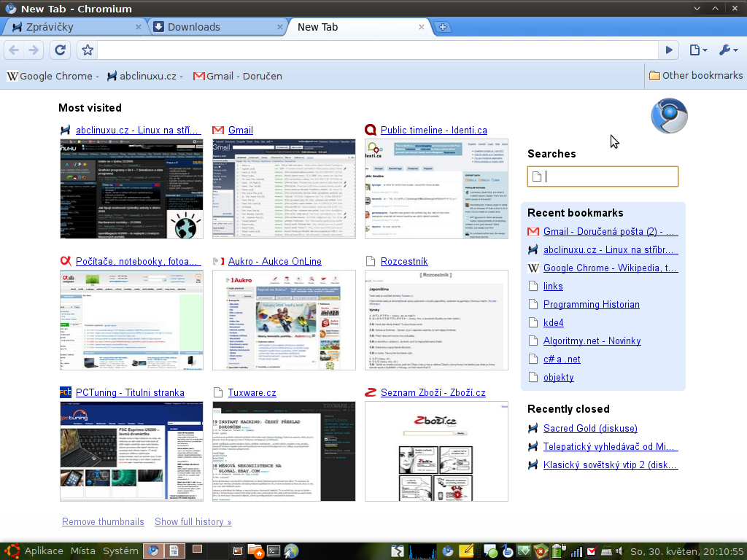Open the Zboží.cz thumbnail
This screenshot has width=747, height=560.
pyautogui.click(x=436, y=451)
